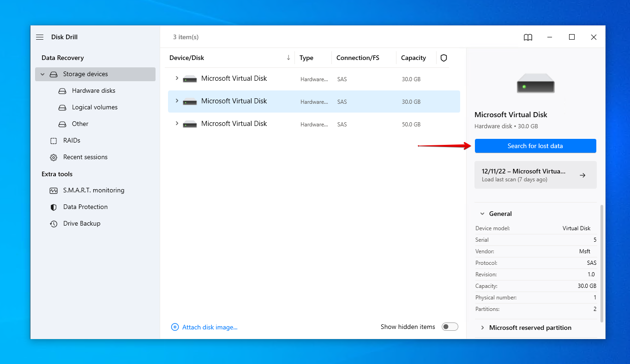Viewport: 630px width, 364px height.
Task: Expand Microsoft reserved partition section
Action: (x=483, y=328)
